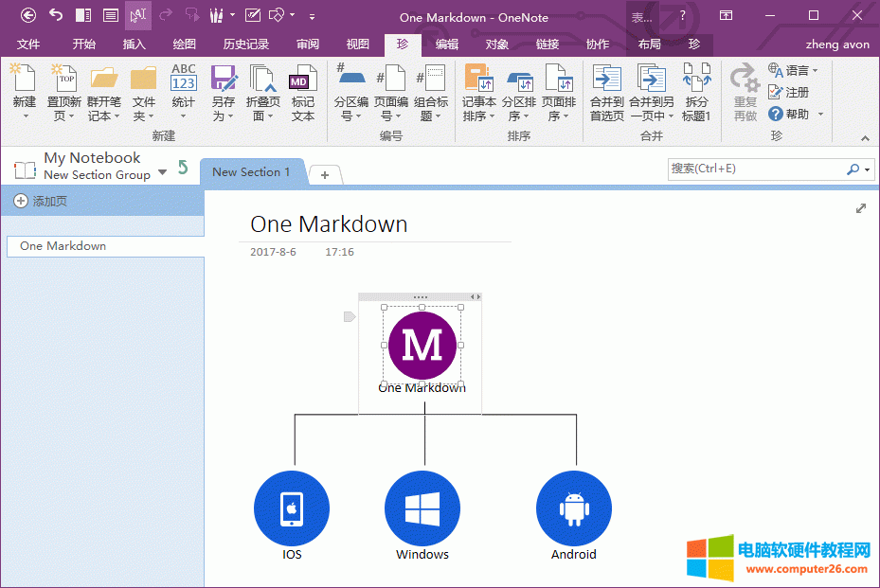Viewport: 880px width, 588px height.
Task: Switch to the 开始 ribbon tab
Action: coord(83,44)
